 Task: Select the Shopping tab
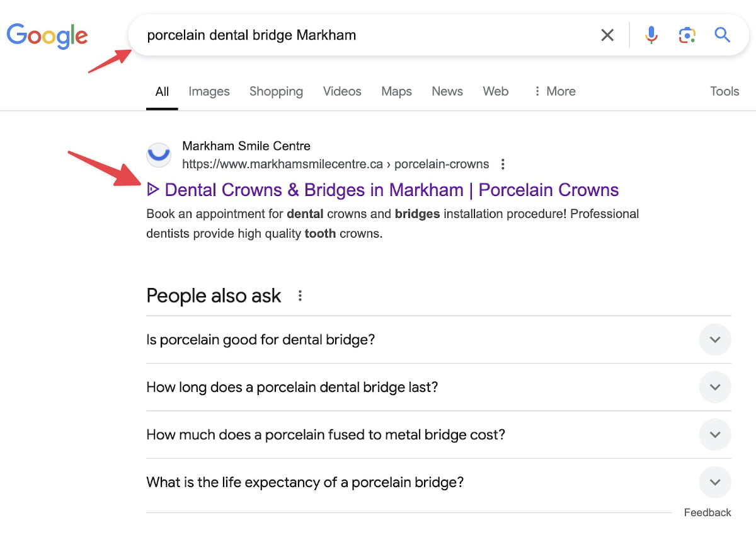click(276, 91)
